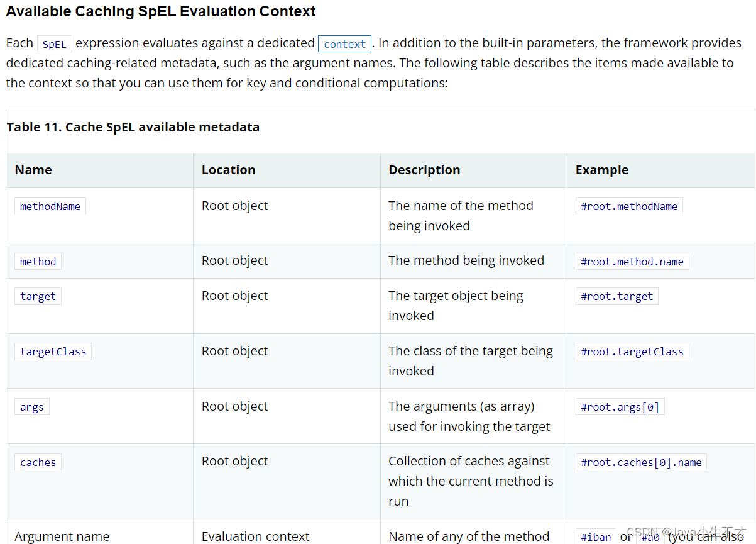
Task: Click Root object in target row
Action: pos(234,296)
